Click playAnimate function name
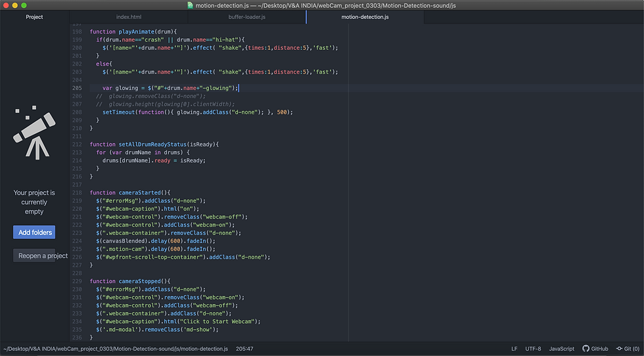 (137, 32)
